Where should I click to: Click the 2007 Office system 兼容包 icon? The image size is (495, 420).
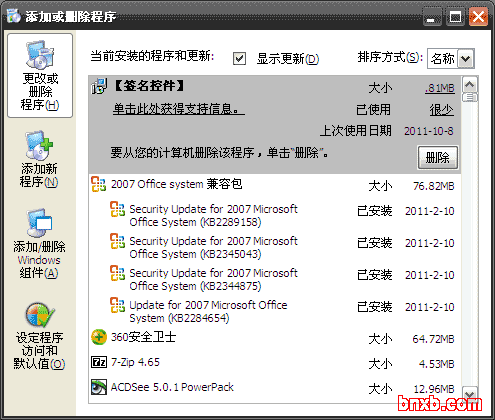(99, 184)
